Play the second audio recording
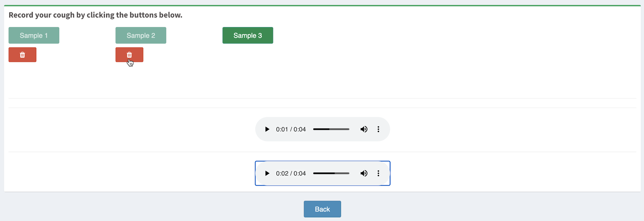 (x=267, y=173)
